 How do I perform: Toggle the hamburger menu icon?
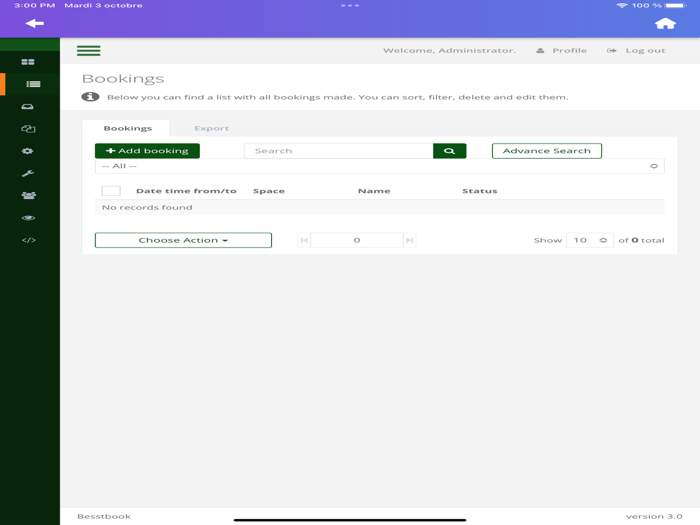tap(88, 50)
